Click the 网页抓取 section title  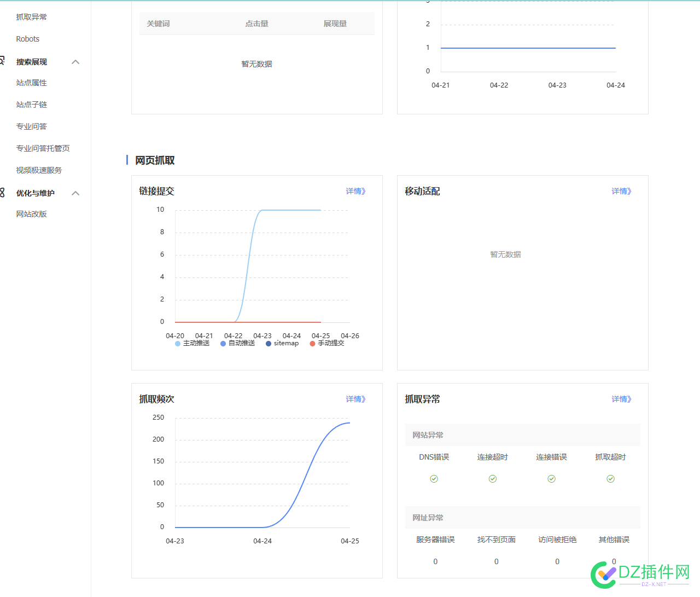coord(155,160)
